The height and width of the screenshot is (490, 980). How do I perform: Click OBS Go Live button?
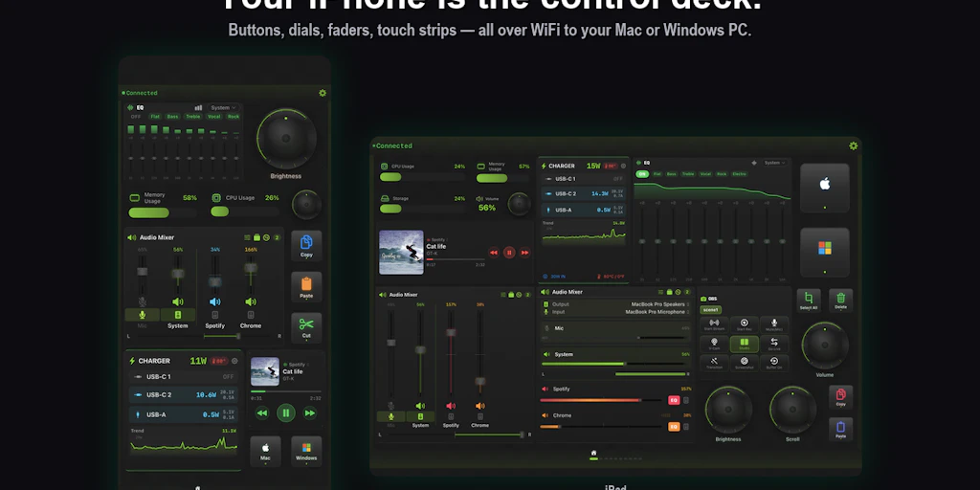click(x=774, y=344)
